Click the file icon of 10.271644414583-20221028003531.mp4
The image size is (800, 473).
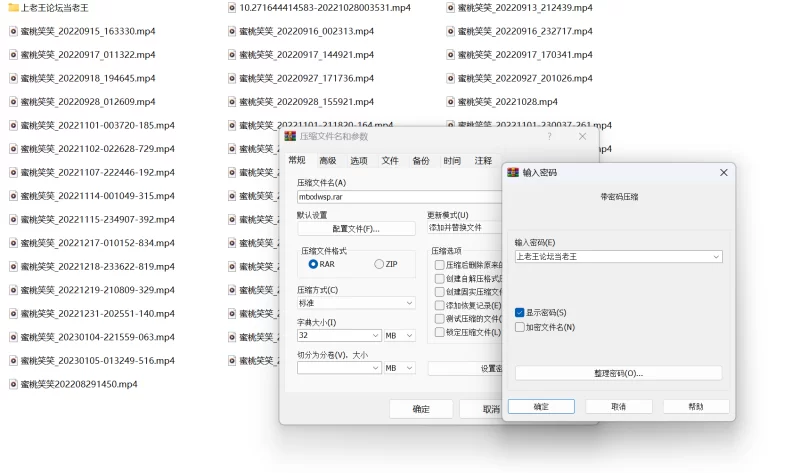click(232, 8)
